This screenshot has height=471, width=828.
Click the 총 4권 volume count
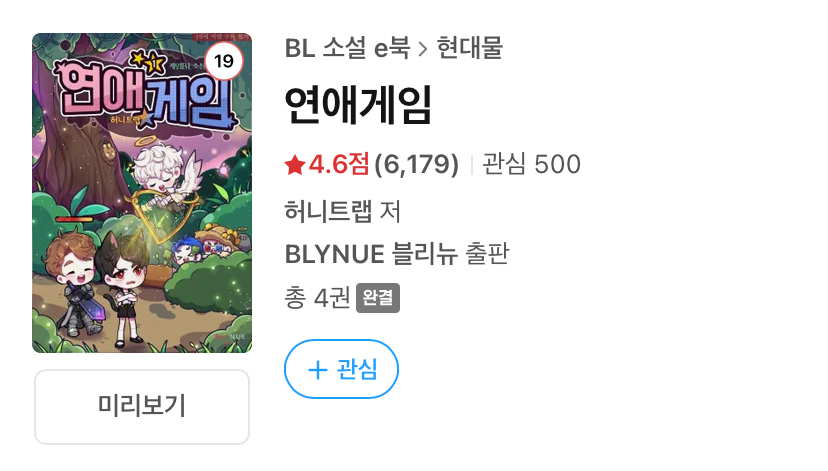click(x=317, y=298)
